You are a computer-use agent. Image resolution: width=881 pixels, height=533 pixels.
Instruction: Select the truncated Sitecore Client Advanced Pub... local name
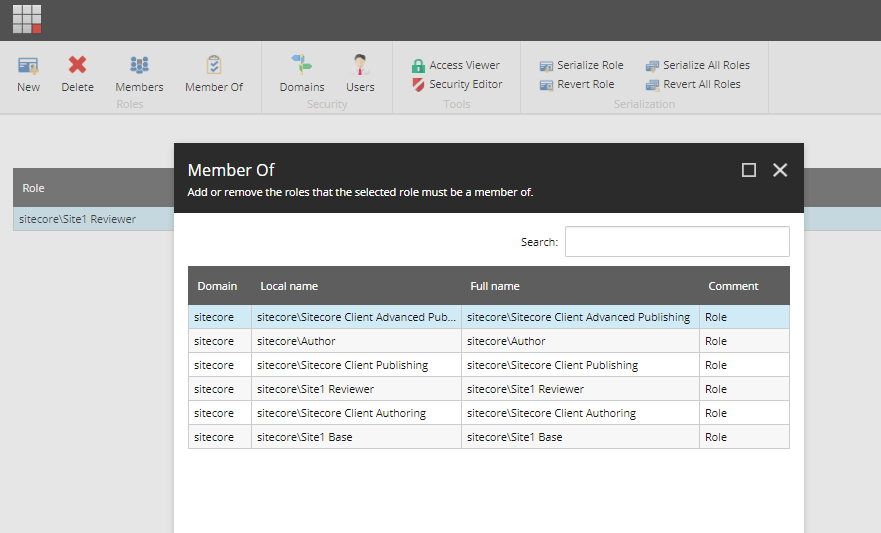pyautogui.click(x=356, y=317)
